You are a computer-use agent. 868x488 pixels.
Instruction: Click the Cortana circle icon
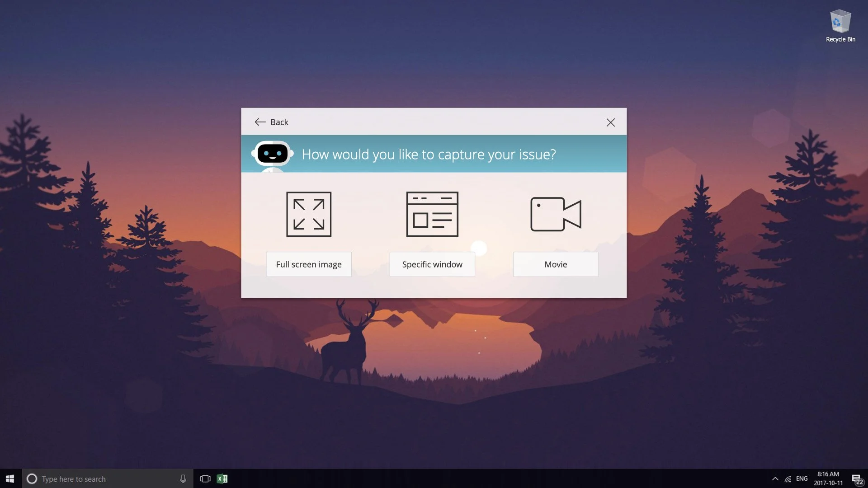coord(32,479)
